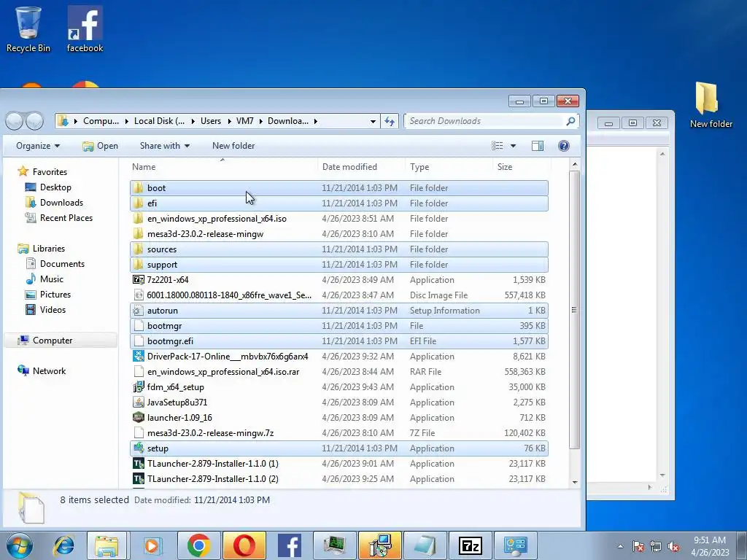Open Documents library

tap(62, 264)
